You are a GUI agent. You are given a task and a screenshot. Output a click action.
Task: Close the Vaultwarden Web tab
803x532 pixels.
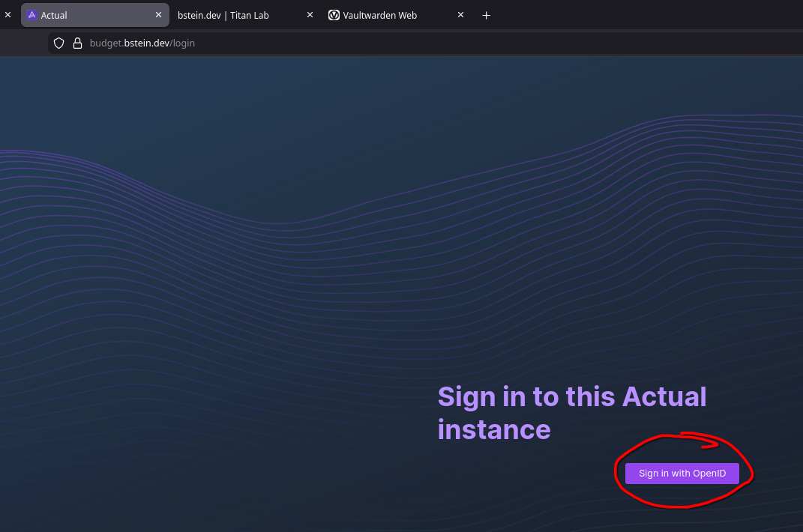pyautogui.click(x=460, y=15)
